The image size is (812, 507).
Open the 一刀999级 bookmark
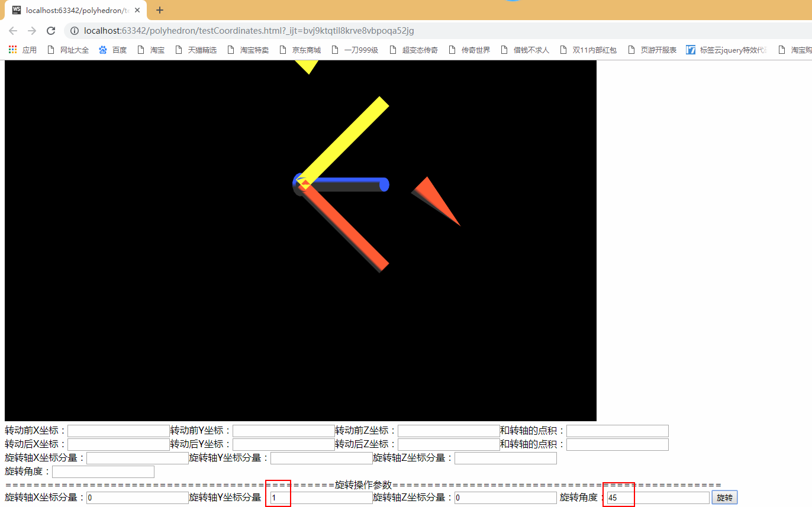[x=355, y=50]
